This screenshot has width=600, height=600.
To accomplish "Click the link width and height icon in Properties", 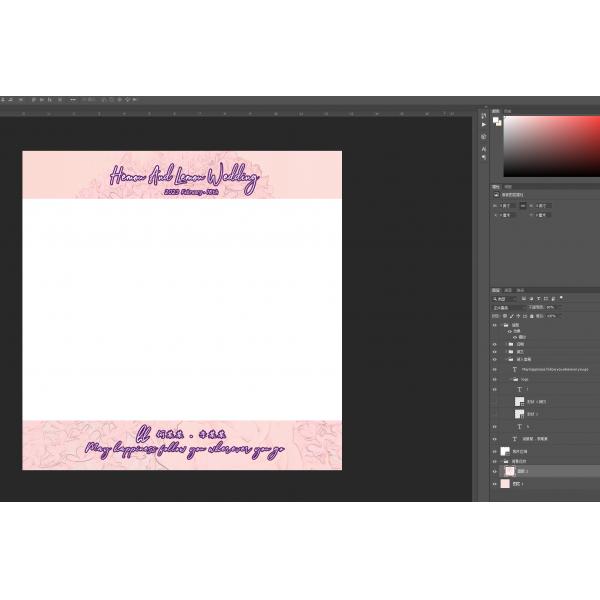I will click(522, 204).
